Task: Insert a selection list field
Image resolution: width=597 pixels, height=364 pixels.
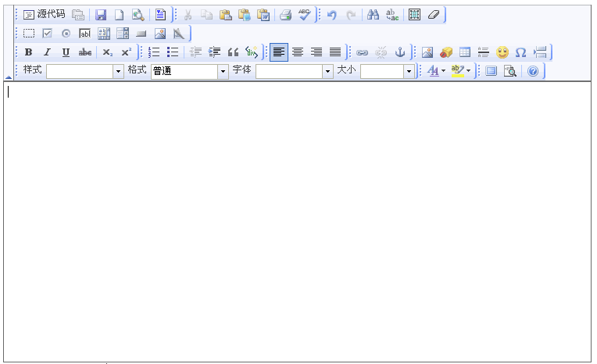Action: 123,34
